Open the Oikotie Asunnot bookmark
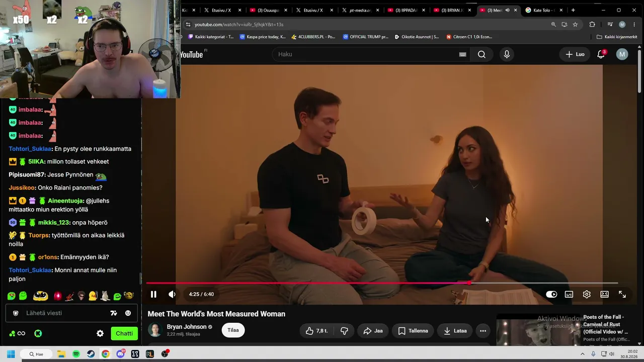 [417, 37]
